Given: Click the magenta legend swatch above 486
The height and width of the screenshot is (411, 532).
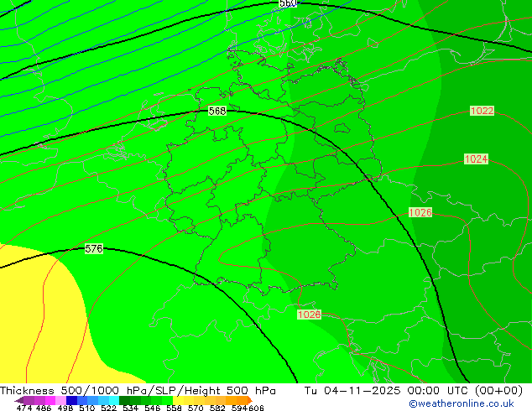Looking at the screenshot, I should click(x=50, y=400).
